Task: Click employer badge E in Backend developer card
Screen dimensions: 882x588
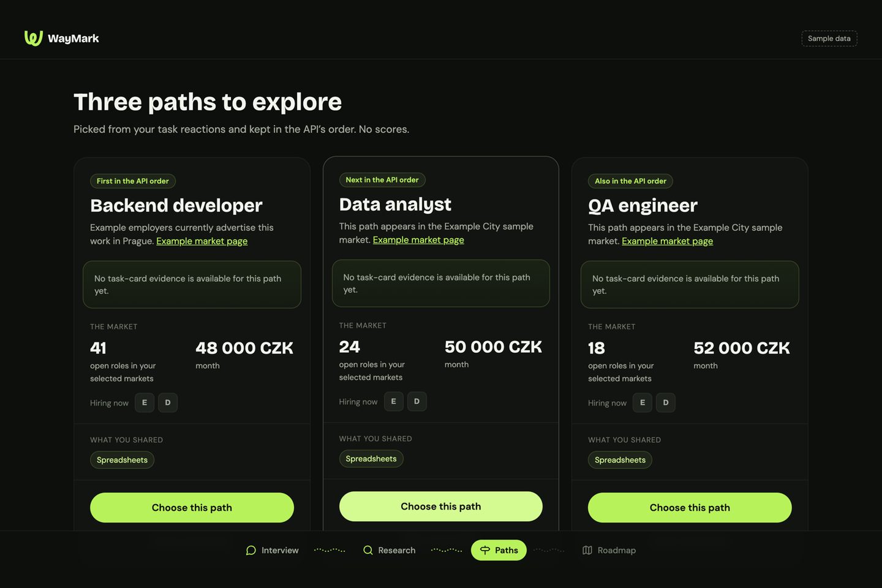Action: [145, 402]
